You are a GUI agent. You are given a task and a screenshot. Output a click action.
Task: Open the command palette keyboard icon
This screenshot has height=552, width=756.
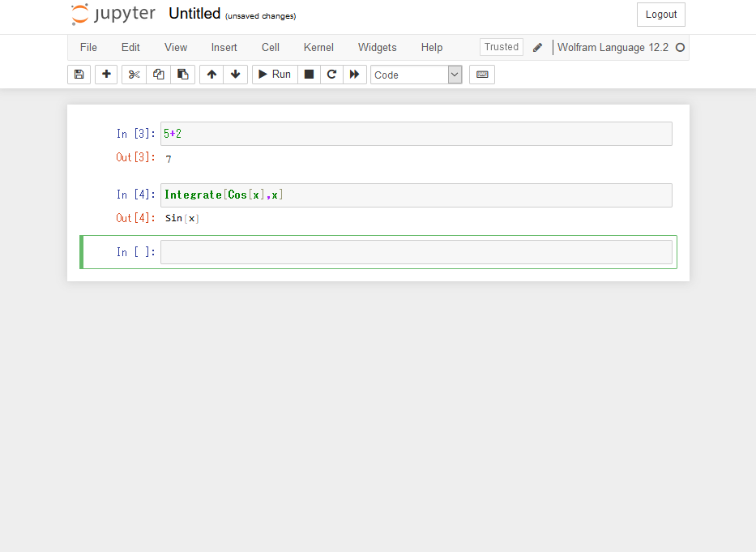tap(482, 75)
